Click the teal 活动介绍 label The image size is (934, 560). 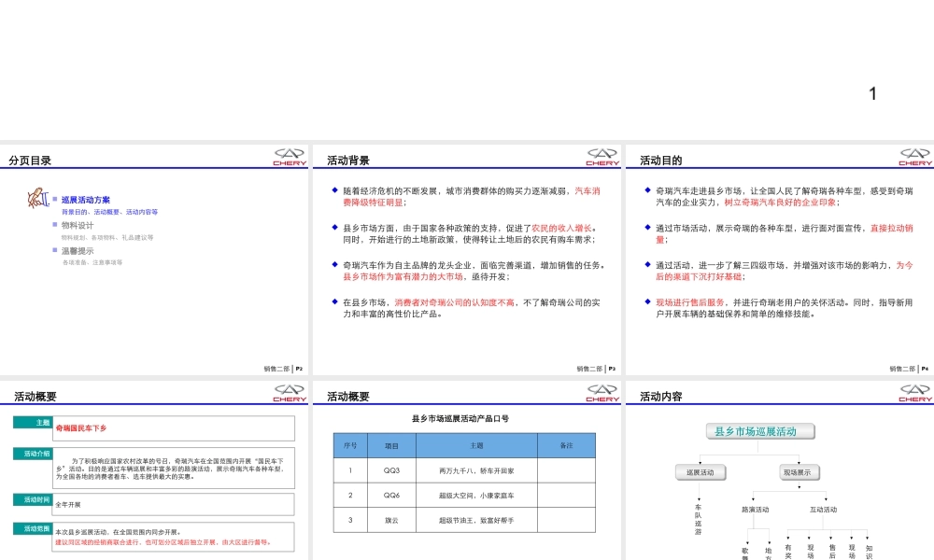[x=33, y=454]
